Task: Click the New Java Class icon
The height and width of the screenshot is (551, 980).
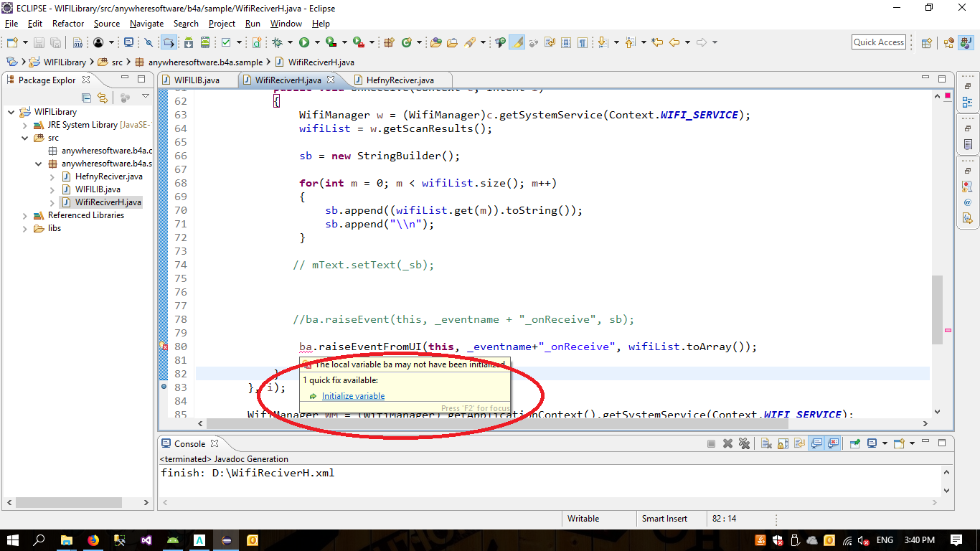Action: click(x=406, y=42)
